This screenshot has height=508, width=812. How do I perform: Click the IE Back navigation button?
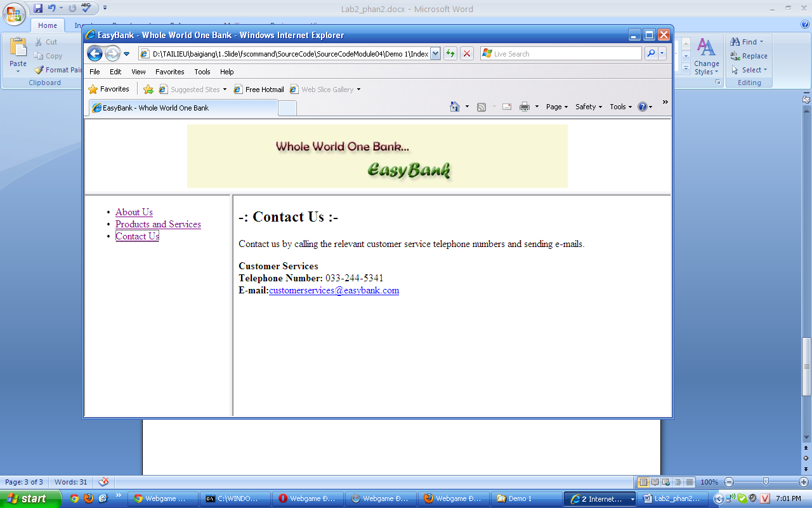click(95, 54)
